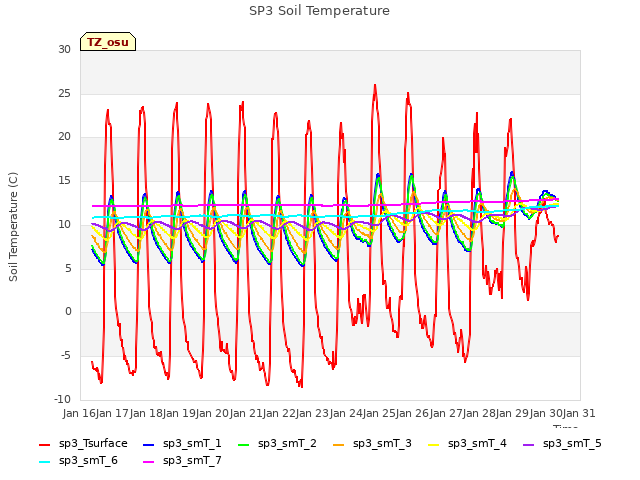Click the Jan 23 x-axis tick label
Viewport: 640px width, 480px height.
tap(313, 413)
